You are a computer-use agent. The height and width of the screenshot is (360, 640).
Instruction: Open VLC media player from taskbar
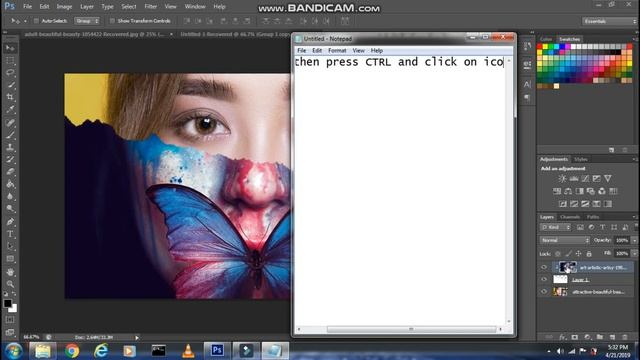[188, 351]
